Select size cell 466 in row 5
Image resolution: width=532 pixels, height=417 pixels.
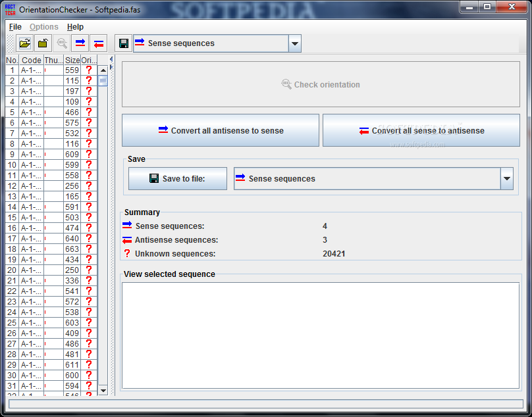72,112
